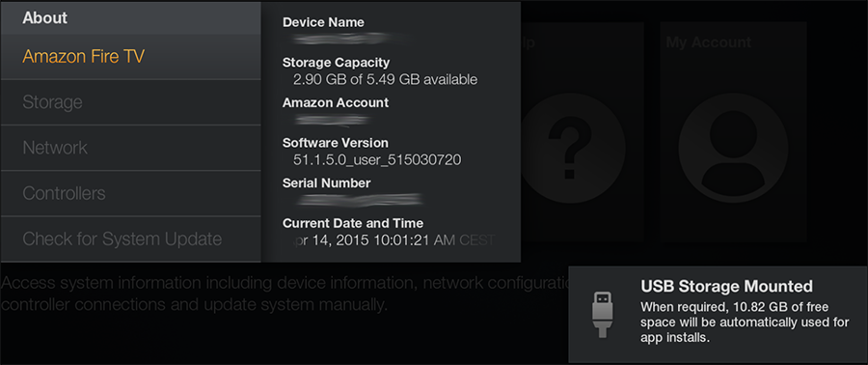The width and height of the screenshot is (868, 365).
Task: Click the system information description text
Action: tap(285, 294)
